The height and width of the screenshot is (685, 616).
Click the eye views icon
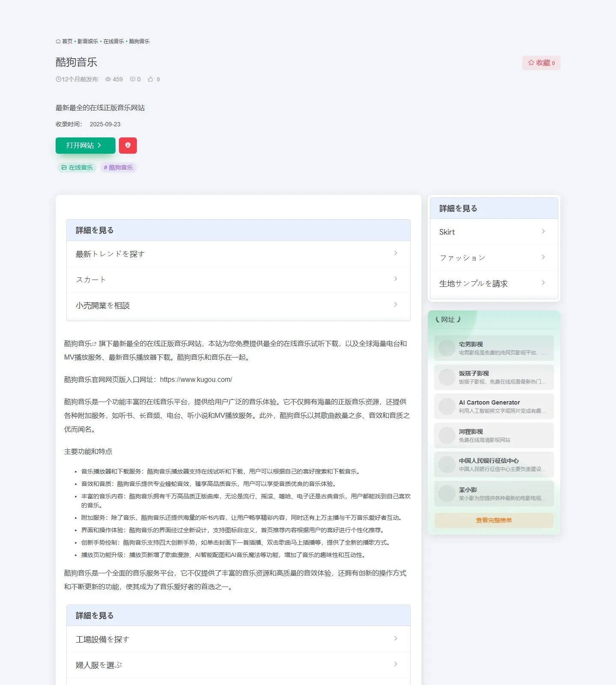(108, 79)
